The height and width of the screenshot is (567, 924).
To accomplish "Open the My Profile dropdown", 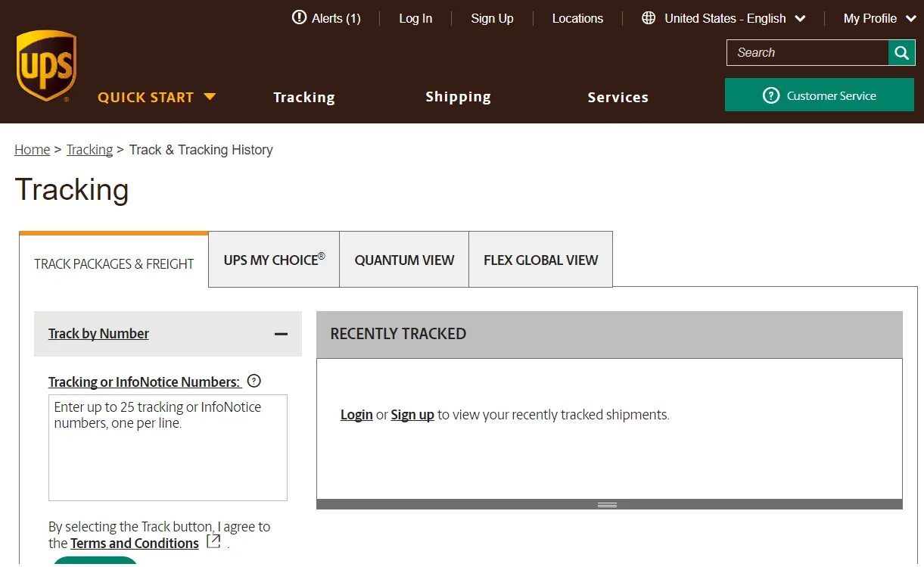I will 880,18.
